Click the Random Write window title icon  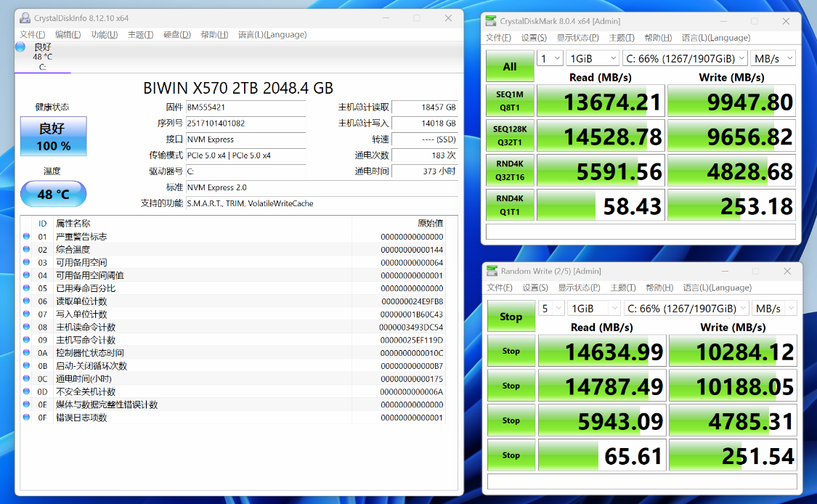(492, 271)
